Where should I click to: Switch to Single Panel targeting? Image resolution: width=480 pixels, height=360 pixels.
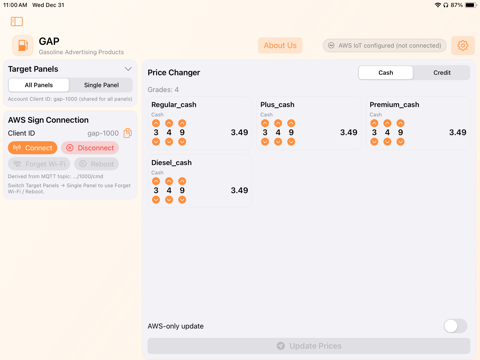[x=101, y=85]
